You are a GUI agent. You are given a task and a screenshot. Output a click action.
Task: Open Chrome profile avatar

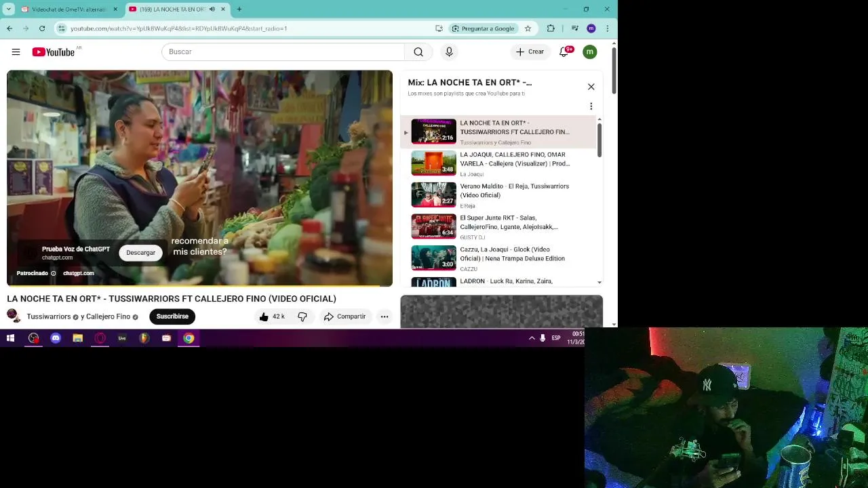pyautogui.click(x=591, y=28)
